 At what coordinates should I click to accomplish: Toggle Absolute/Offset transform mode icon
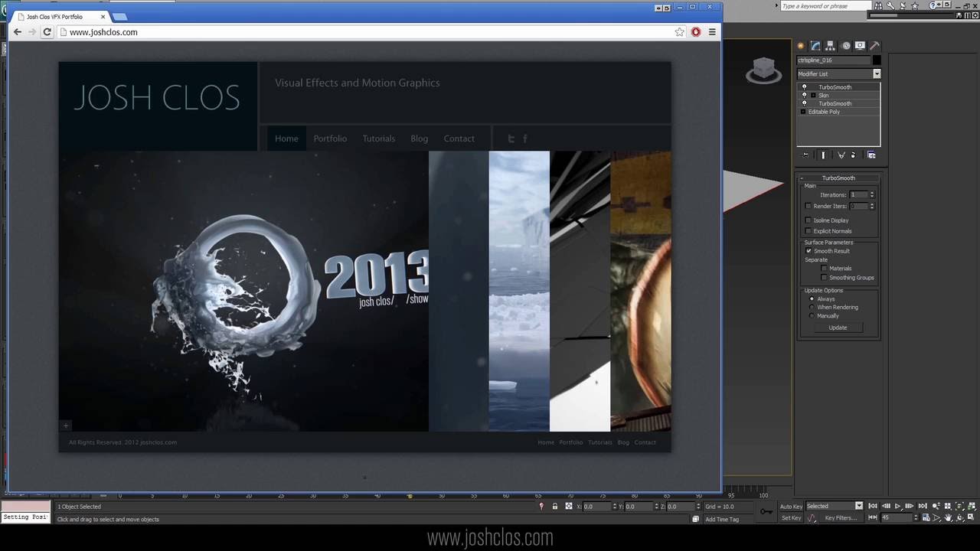coord(569,506)
